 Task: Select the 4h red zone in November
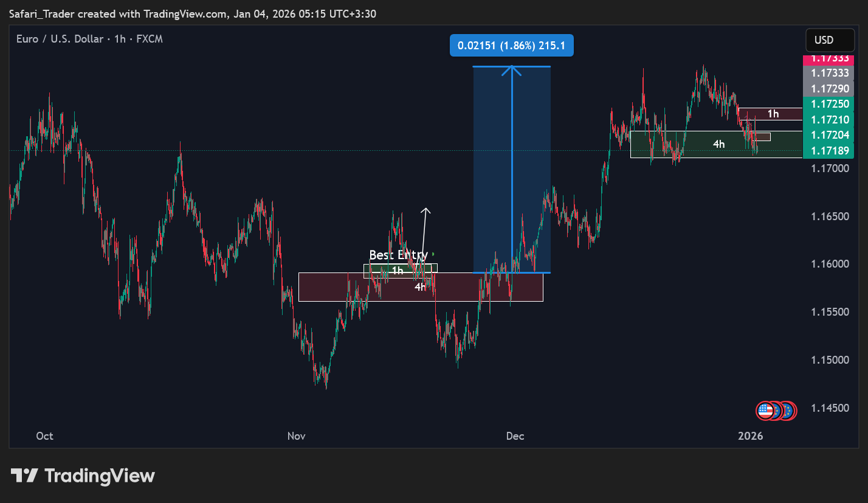click(x=474, y=292)
